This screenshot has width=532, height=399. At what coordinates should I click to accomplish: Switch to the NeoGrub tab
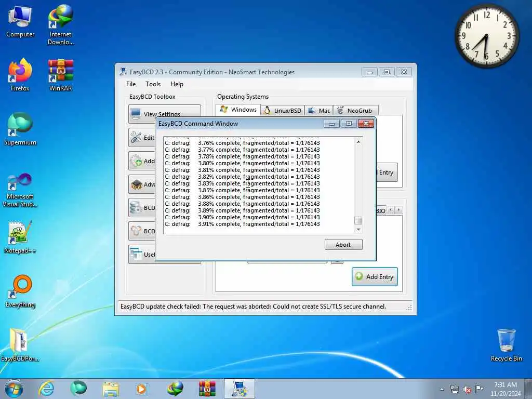pyautogui.click(x=355, y=111)
